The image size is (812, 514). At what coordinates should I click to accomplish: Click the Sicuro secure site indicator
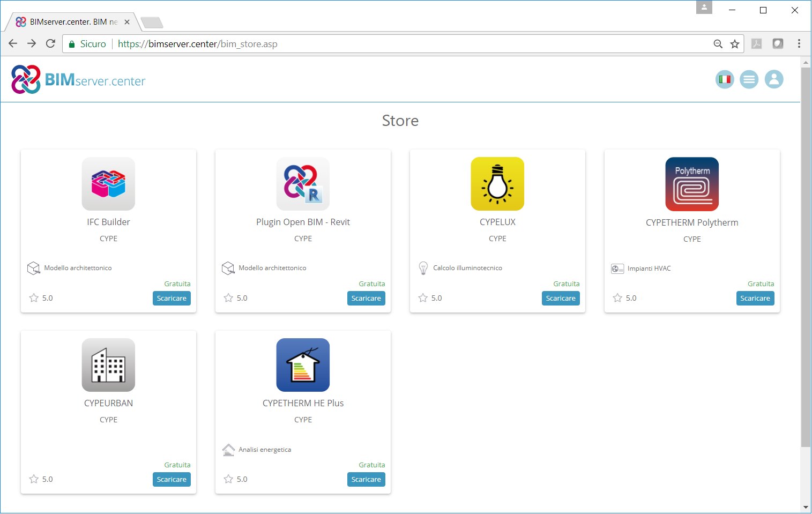[x=87, y=44]
